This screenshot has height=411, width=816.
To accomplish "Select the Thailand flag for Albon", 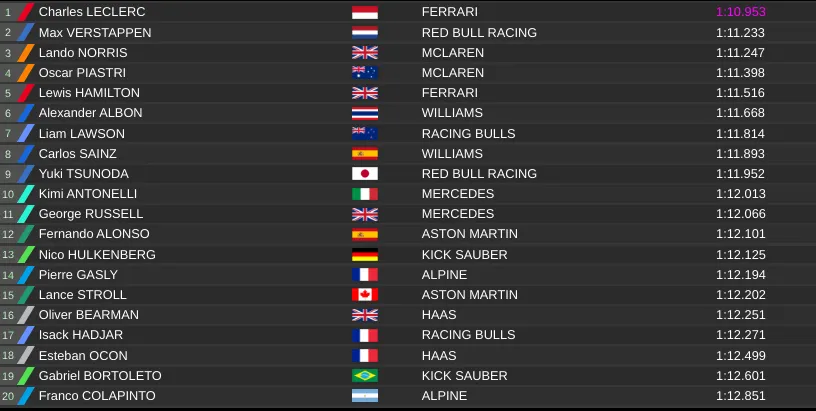I will (364, 113).
